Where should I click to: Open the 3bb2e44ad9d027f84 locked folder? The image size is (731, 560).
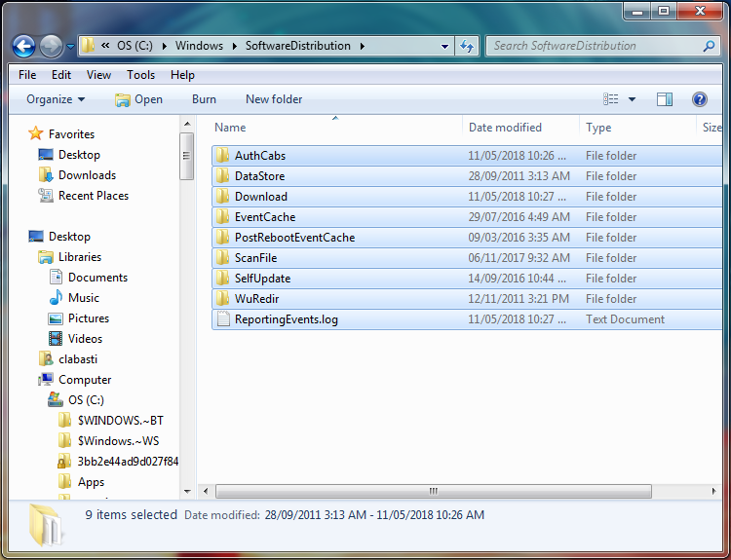[118, 463]
